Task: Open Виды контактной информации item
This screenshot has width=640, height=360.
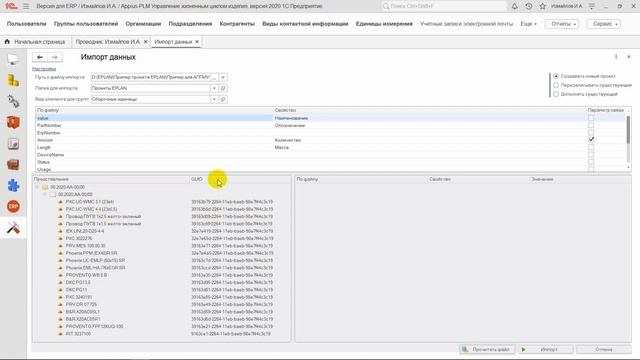Action: click(305, 24)
